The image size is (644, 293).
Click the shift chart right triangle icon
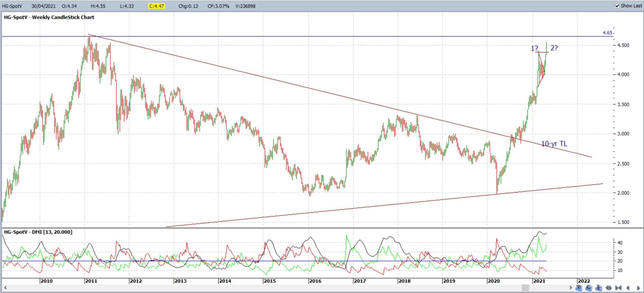(638, 288)
